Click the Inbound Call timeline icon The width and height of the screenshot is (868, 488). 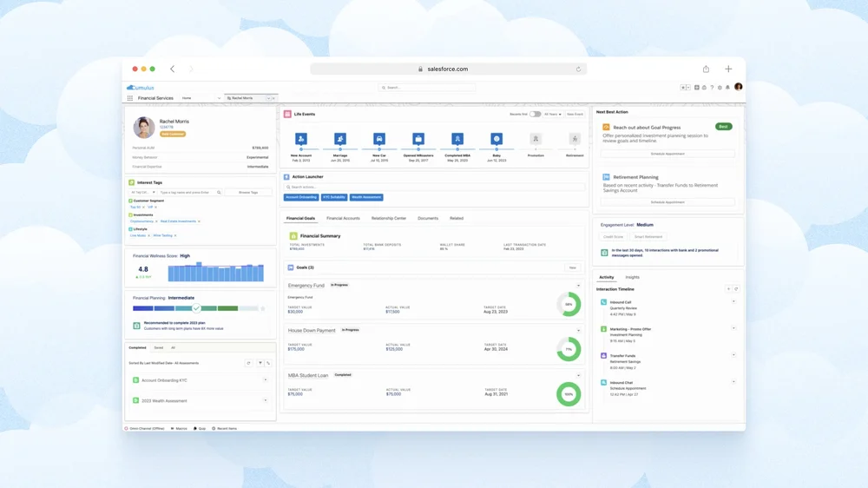click(x=603, y=302)
